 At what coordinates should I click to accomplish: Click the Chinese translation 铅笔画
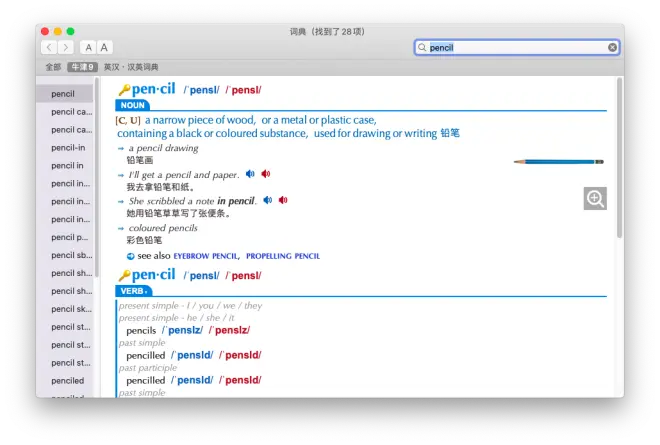point(140,160)
